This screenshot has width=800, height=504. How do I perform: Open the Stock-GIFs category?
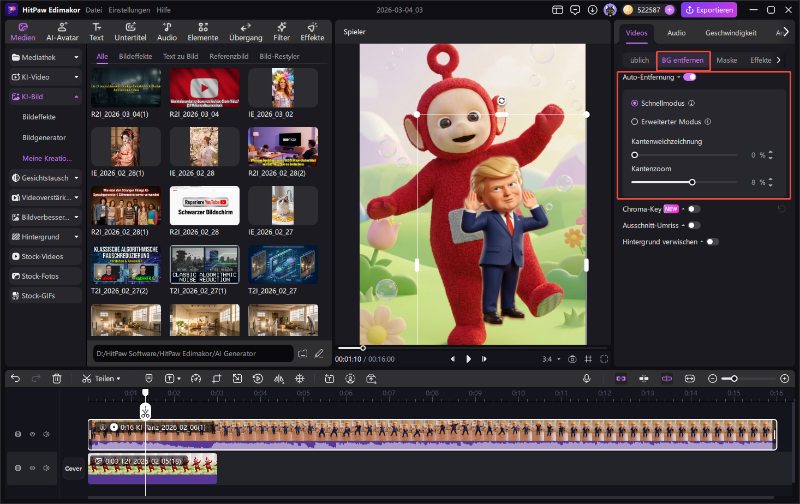click(x=45, y=295)
